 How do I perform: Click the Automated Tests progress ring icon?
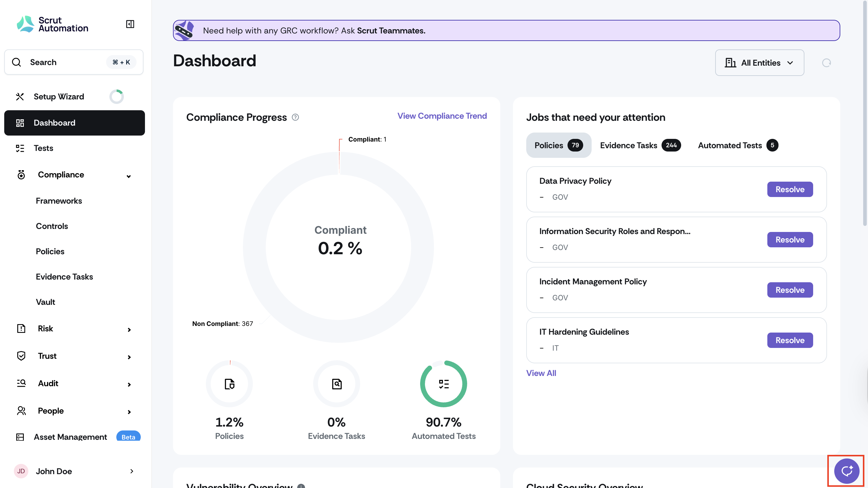[x=443, y=384]
